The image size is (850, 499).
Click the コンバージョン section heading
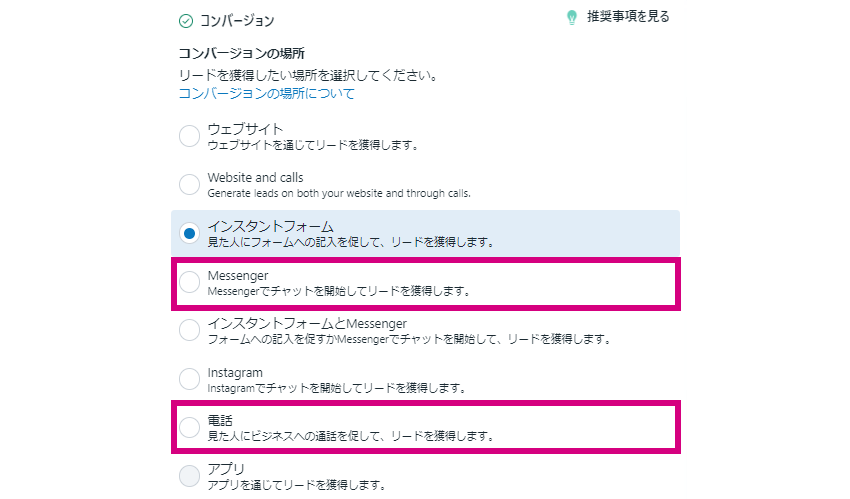(237, 21)
